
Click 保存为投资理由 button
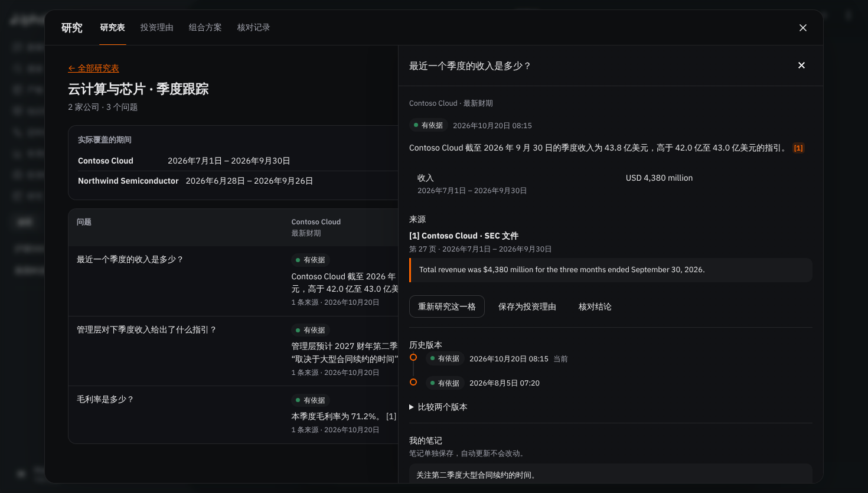pyautogui.click(x=527, y=306)
